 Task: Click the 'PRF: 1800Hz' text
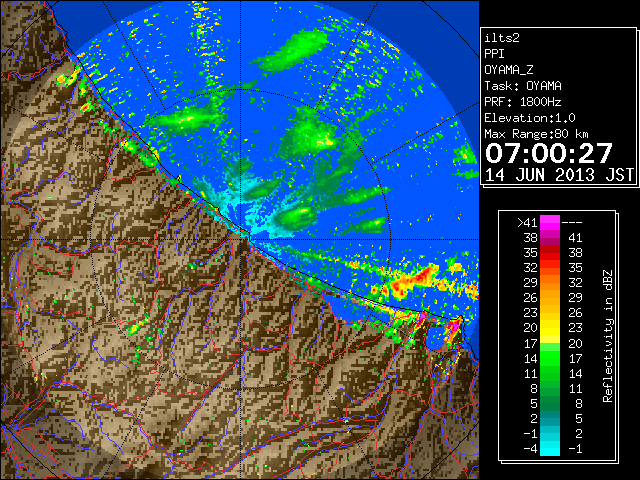pos(523,102)
